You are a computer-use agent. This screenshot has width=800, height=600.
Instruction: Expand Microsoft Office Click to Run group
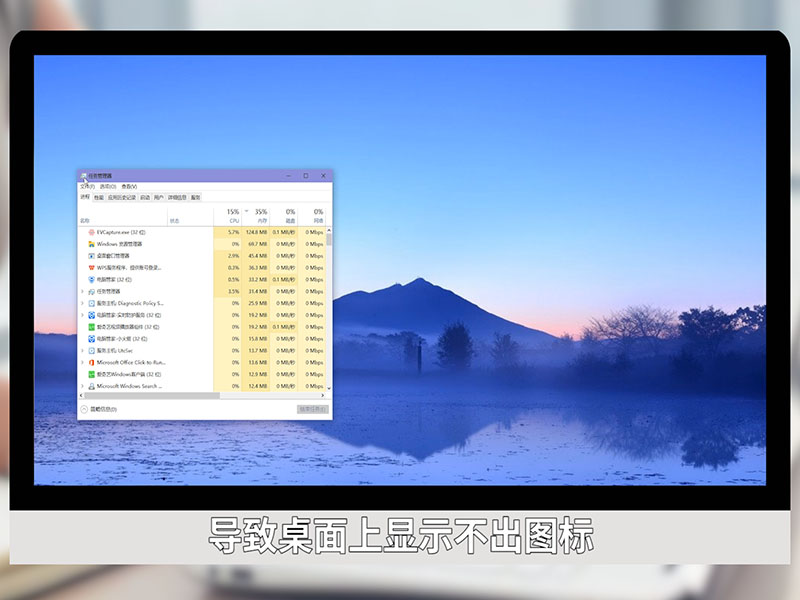point(83,362)
